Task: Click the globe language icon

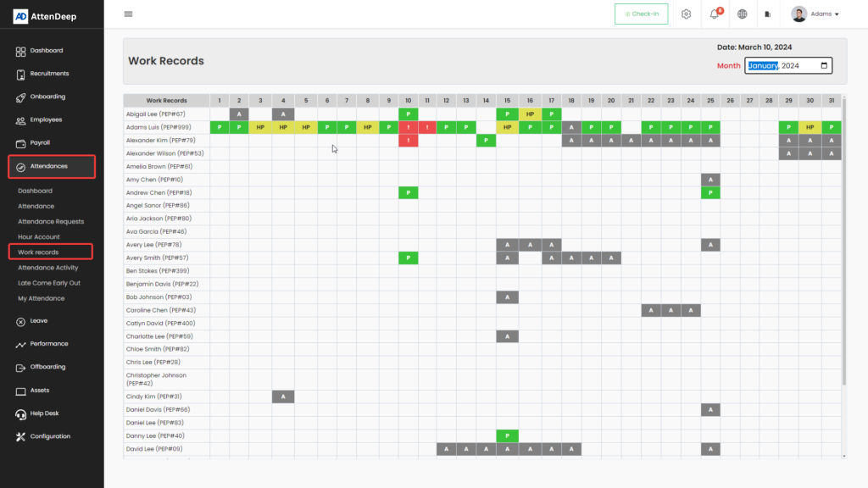Action: pos(743,14)
